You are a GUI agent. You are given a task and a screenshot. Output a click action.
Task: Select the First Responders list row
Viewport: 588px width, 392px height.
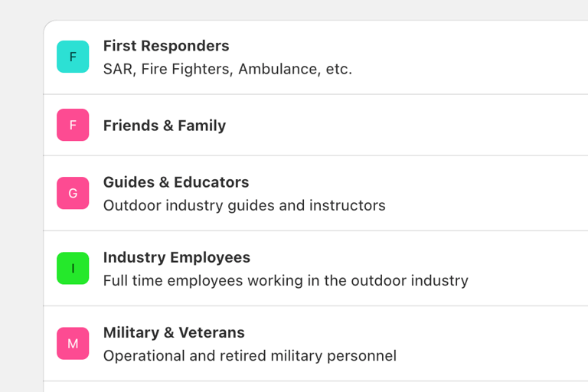pos(459,57)
